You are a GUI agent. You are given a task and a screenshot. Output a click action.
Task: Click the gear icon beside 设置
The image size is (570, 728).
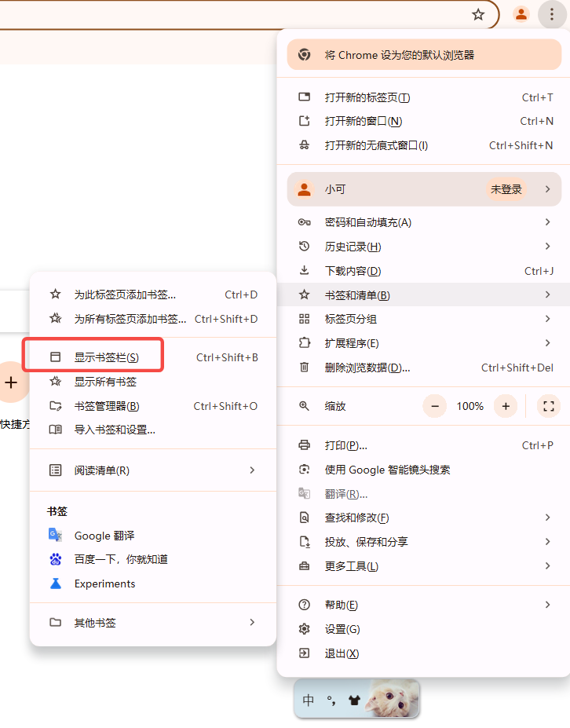point(304,629)
